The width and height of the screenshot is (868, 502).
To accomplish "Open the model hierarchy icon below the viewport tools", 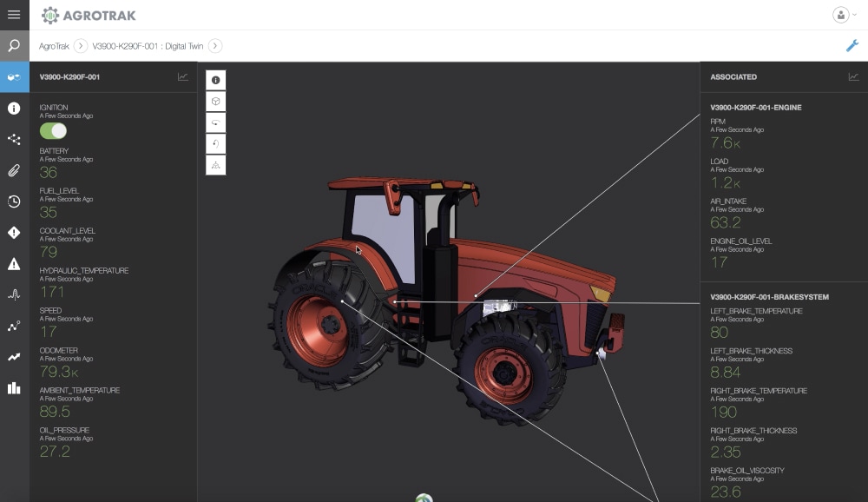I will pyautogui.click(x=215, y=164).
